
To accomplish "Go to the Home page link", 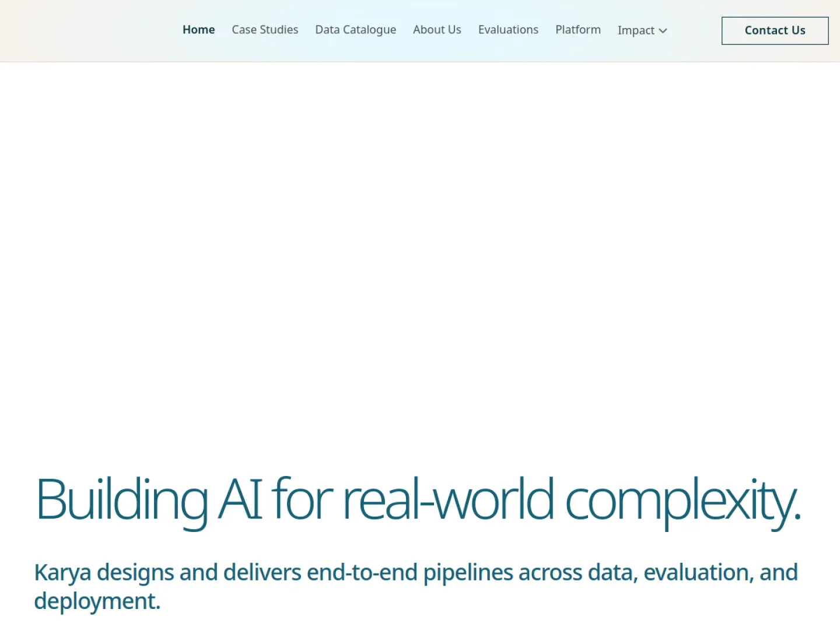I will coord(198,30).
